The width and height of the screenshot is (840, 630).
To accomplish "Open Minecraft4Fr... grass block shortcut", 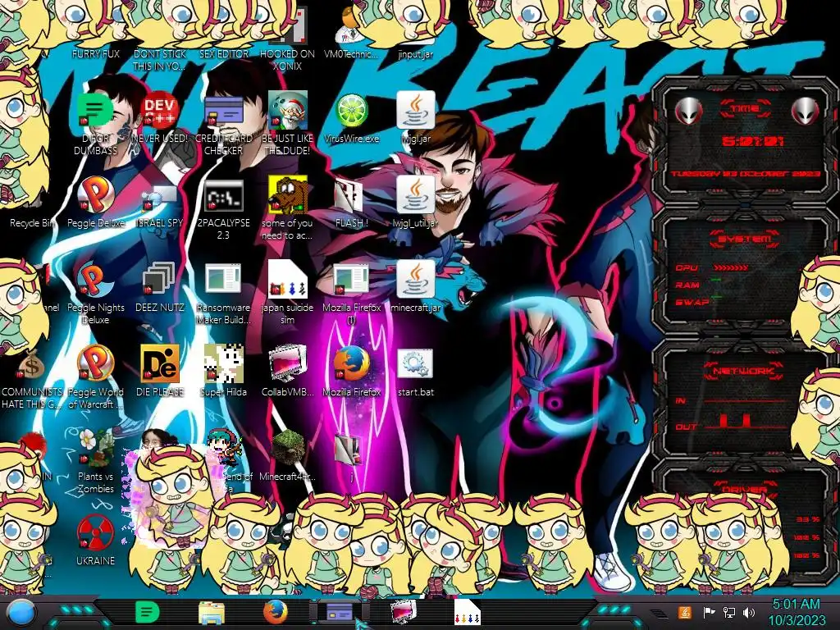I will point(288,449).
